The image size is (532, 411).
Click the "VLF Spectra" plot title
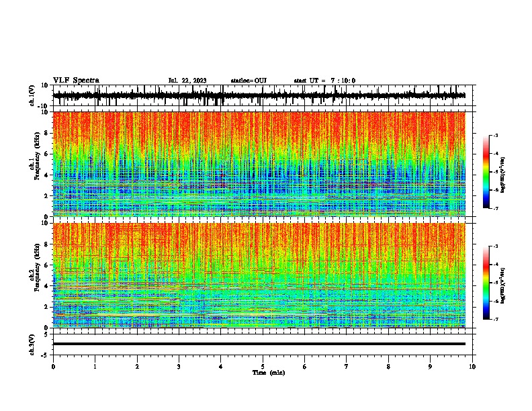76,80
